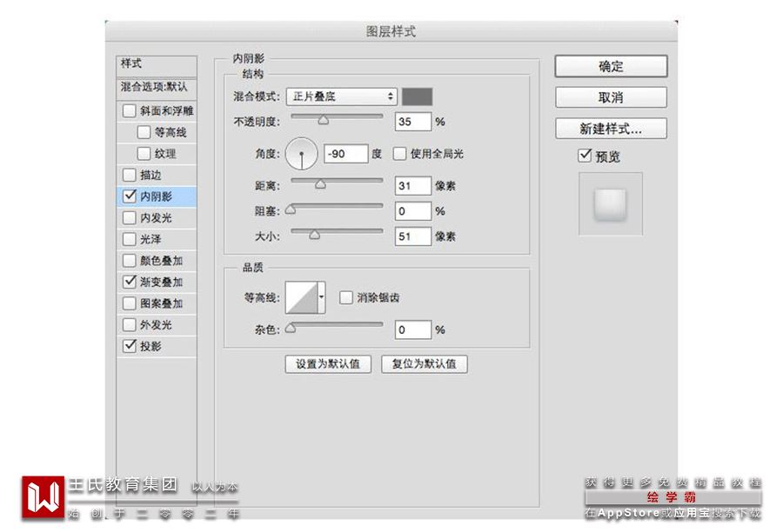Click the 大小 value field showing 51
The image size is (783, 532).
413,236
